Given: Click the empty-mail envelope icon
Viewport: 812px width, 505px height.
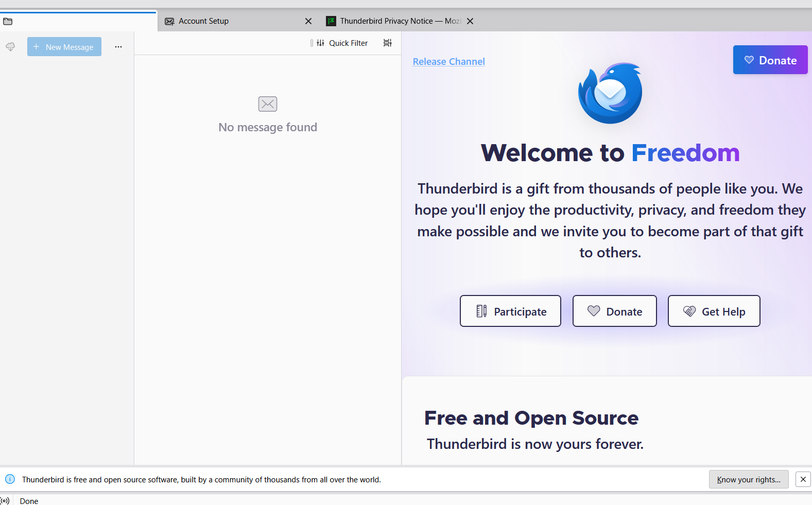Looking at the screenshot, I should pyautogui.click(x=268, y=104).
